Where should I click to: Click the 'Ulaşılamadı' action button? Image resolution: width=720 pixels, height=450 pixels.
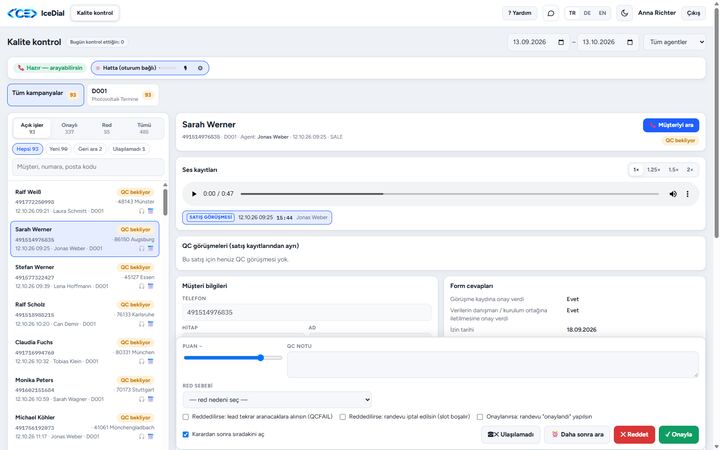click(x=511, y=434)
